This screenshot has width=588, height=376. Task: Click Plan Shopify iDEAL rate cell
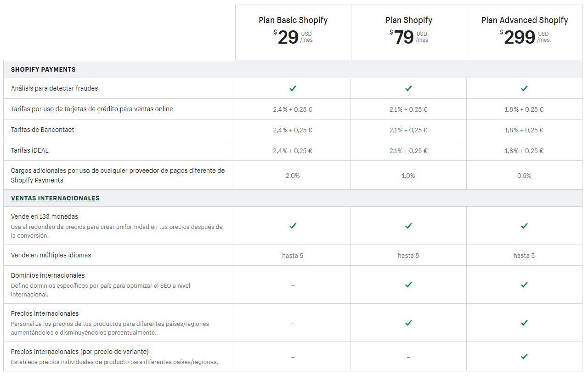(408, 151)
